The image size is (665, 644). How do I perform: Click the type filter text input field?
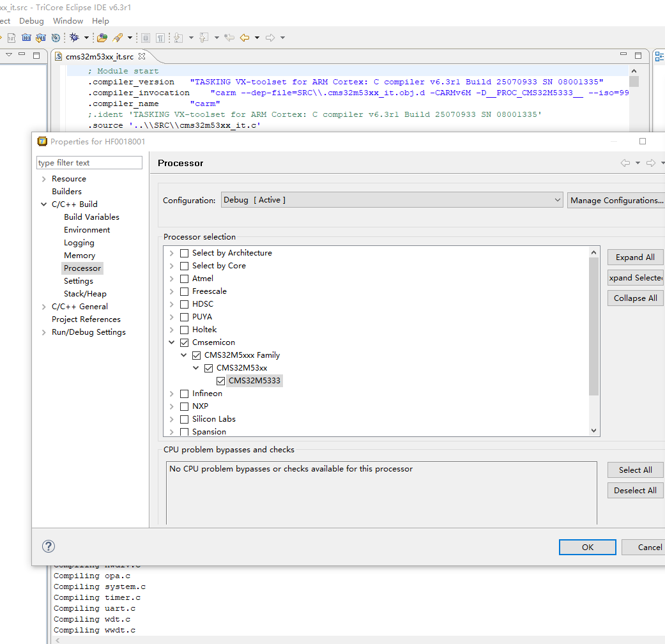pos(89,162)
